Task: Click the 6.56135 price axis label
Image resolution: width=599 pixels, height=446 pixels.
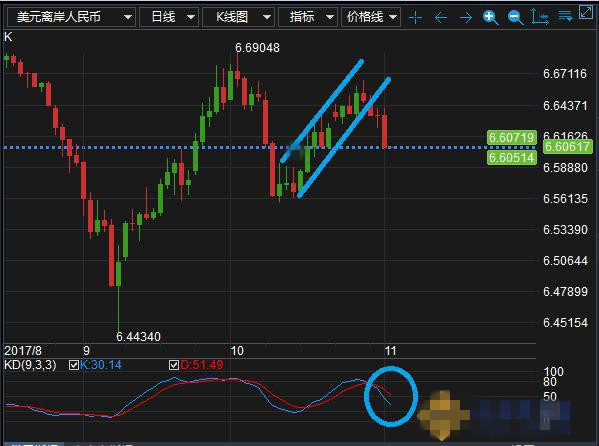Action: pyautogui.click(x=565, y=199)
